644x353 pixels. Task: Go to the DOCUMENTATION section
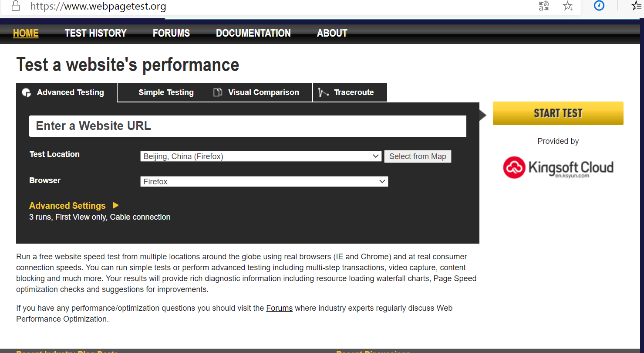tap(253, 33)
